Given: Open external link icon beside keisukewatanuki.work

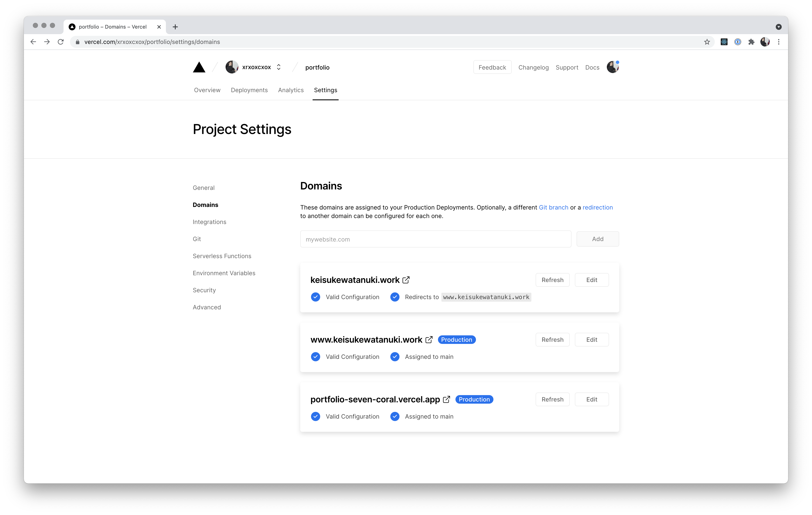Looking at the screenshot, I should 406,280.
